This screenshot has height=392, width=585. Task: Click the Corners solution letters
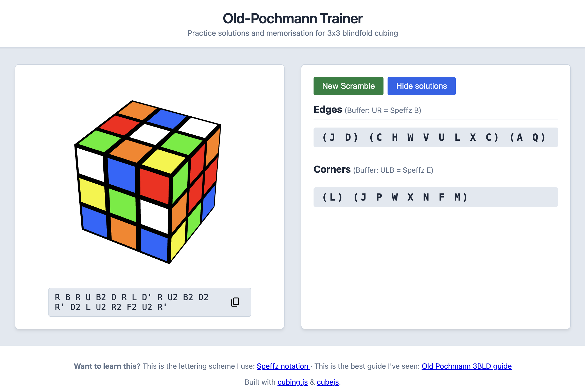tap(394, 197)
